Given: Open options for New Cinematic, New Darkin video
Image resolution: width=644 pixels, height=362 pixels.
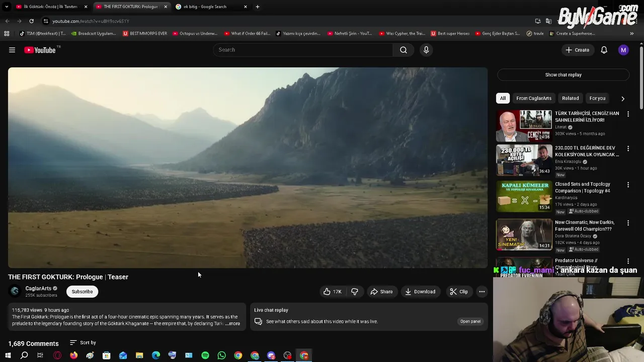Looking at the screenshot, I should (x=628, y=223).
